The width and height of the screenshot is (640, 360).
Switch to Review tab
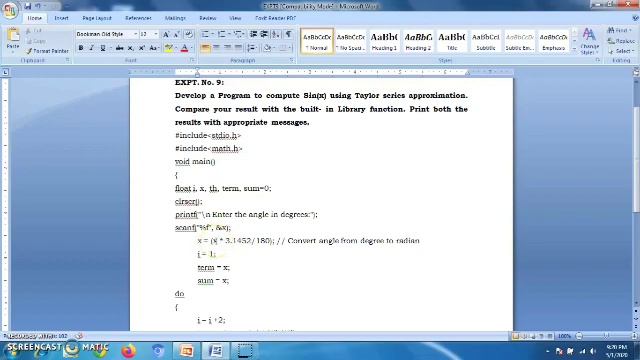(x=208, y=18)
